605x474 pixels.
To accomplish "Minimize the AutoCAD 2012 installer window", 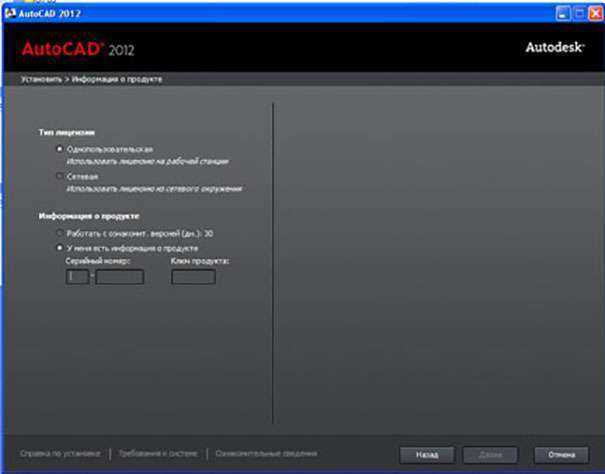I will [563, 14].
